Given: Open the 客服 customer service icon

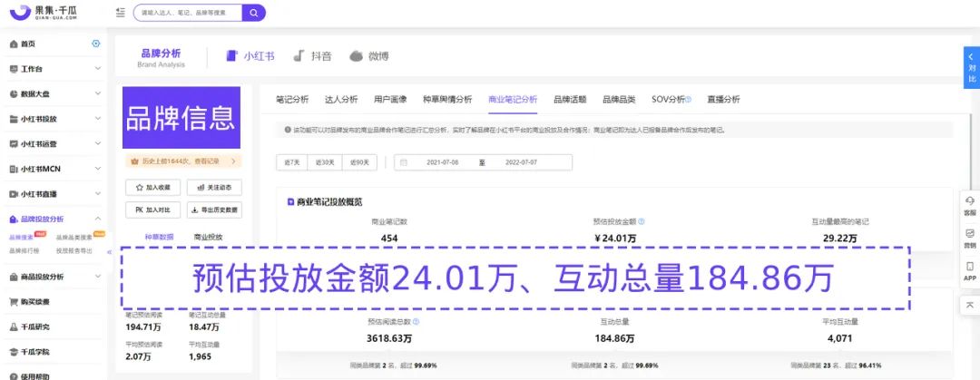Looking at the screenshot, I should [970, 205].
